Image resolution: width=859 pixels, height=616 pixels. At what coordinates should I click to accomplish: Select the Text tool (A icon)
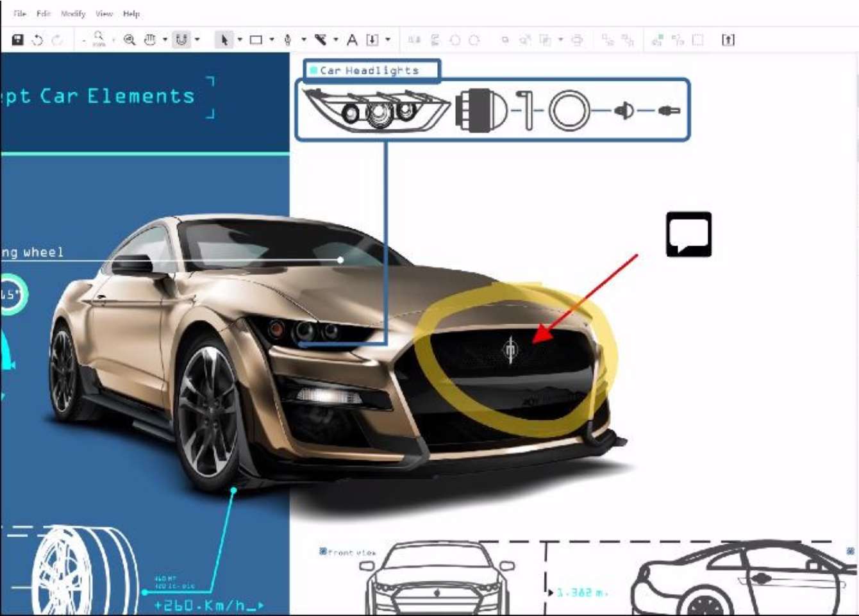(352, 40)
